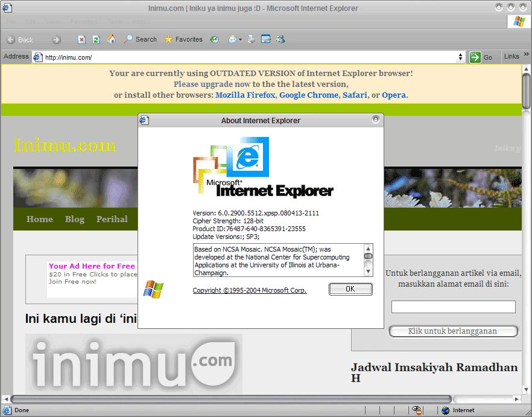Screen dimensions: 532x417
Task: Click the green Go arrow button
Action: coord(475,57)
